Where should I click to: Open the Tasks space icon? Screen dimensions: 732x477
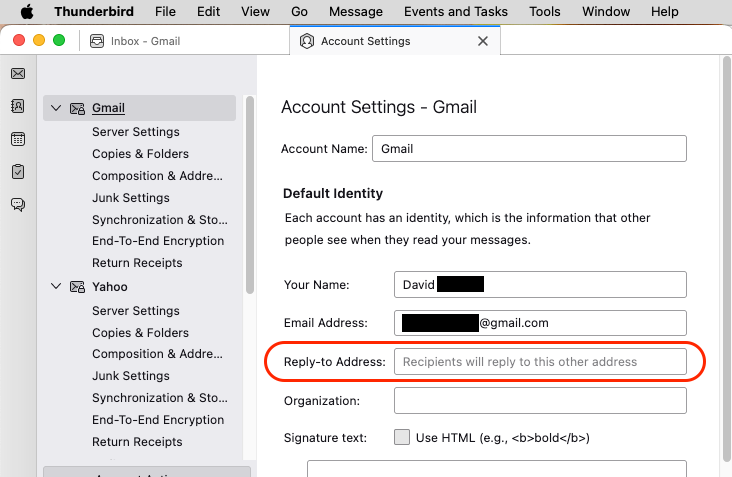coord(18,172)
